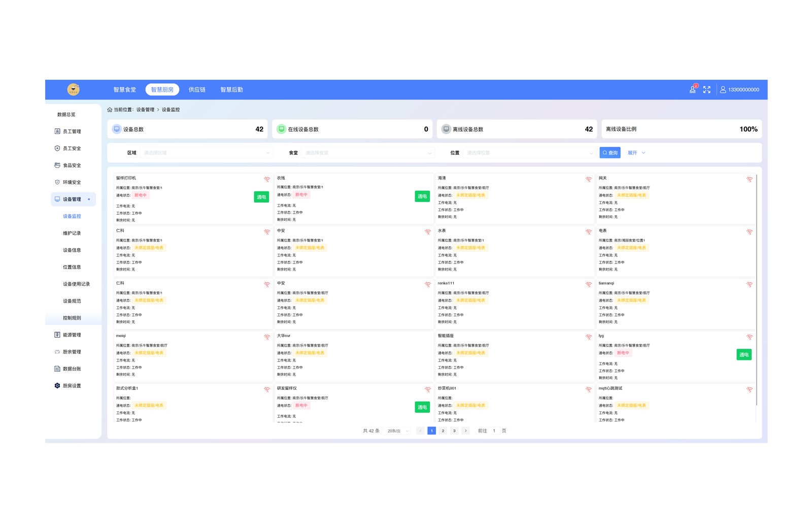
Task: Click 设备管理 in the breadcrumb
Action: [x=145, y=110]
